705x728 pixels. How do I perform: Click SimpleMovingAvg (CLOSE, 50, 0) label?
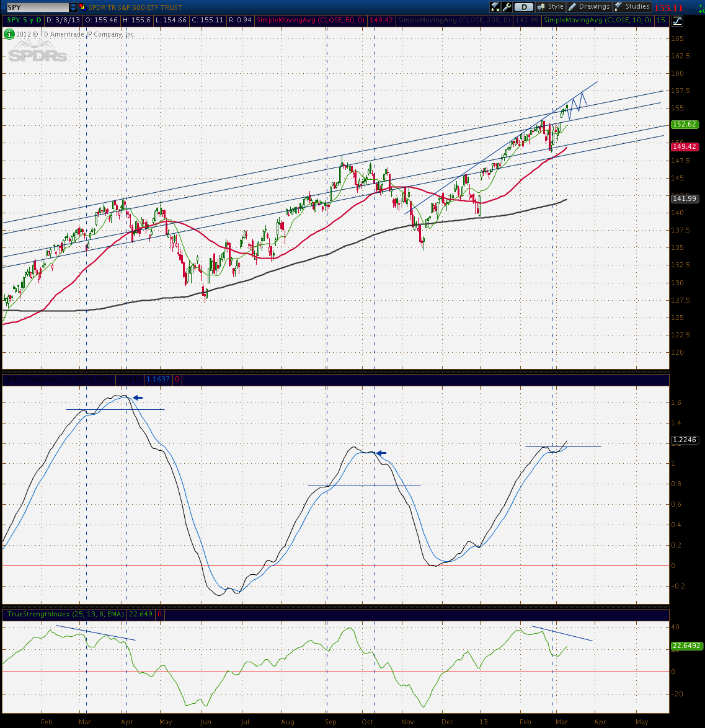[311, 20]
